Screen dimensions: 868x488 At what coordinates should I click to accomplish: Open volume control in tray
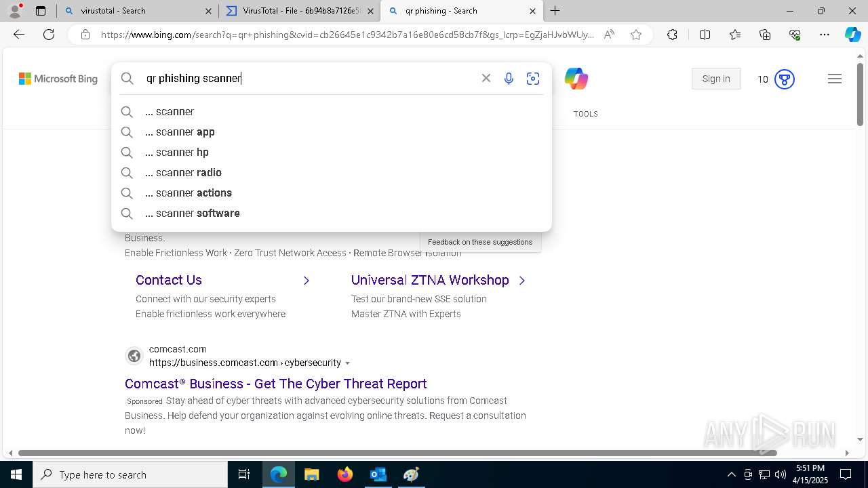[x=781, y=474]
